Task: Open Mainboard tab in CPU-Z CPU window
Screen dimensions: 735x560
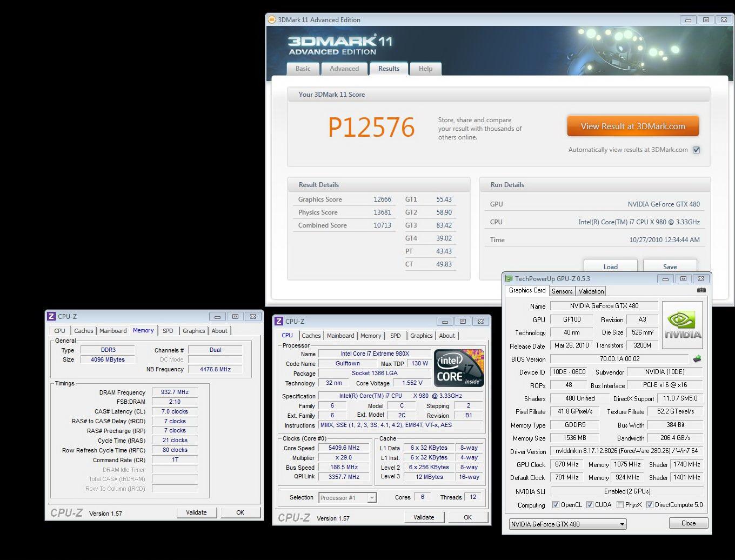Action: (x=340, y=336)
